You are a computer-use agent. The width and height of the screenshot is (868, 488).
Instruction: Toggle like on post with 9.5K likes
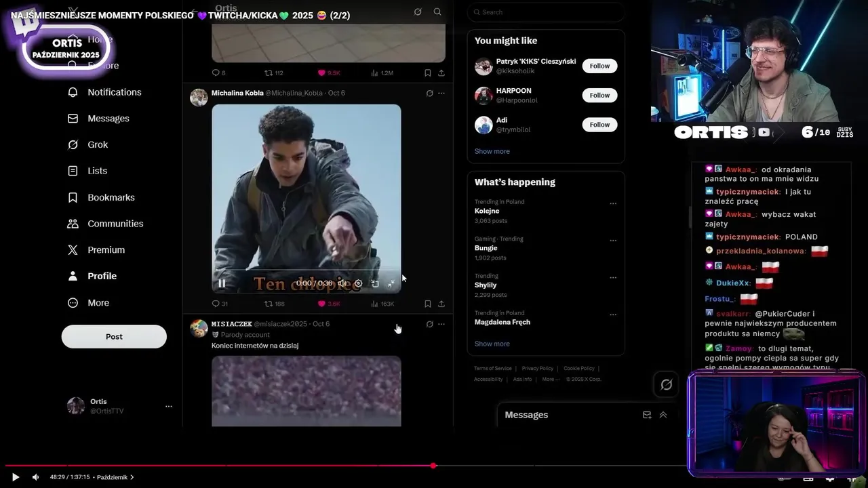[x=321, y=73]
